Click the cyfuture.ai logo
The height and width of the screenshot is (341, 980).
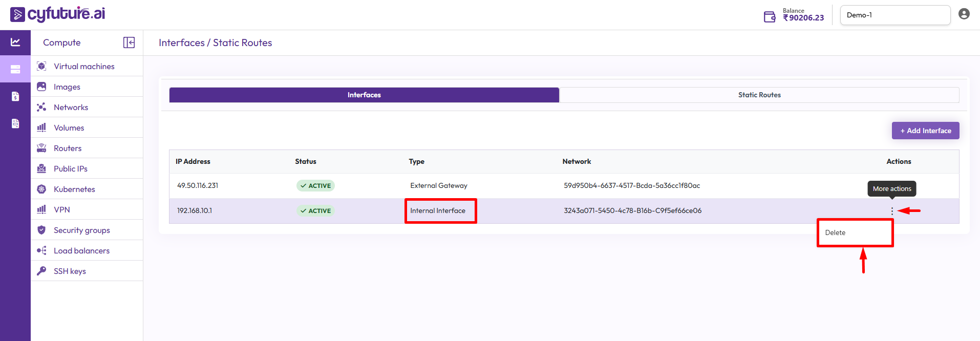[58, 14]
